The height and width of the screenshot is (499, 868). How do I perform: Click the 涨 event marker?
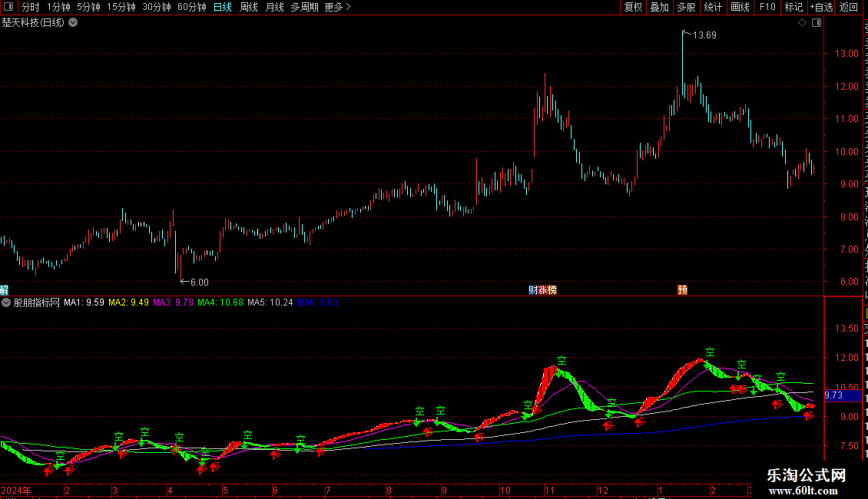(542, 290)
